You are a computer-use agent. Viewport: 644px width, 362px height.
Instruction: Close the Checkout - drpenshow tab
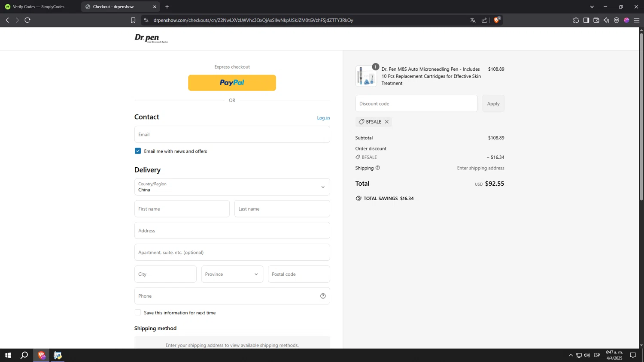(155, 7)
